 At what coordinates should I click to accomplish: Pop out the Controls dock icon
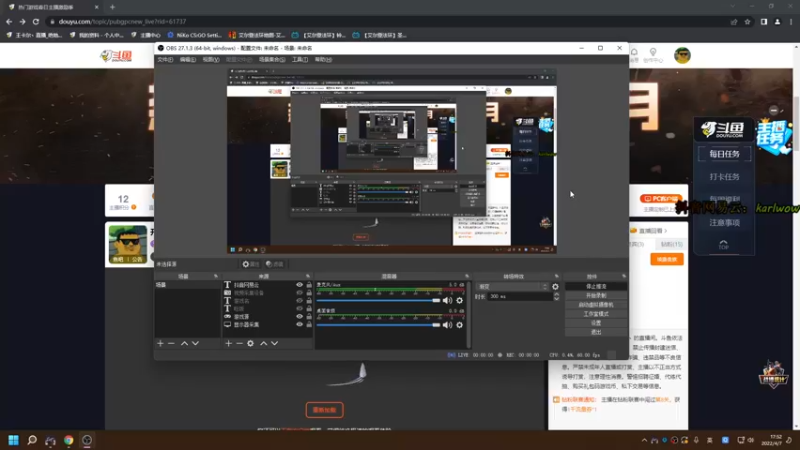click(624, 276)
